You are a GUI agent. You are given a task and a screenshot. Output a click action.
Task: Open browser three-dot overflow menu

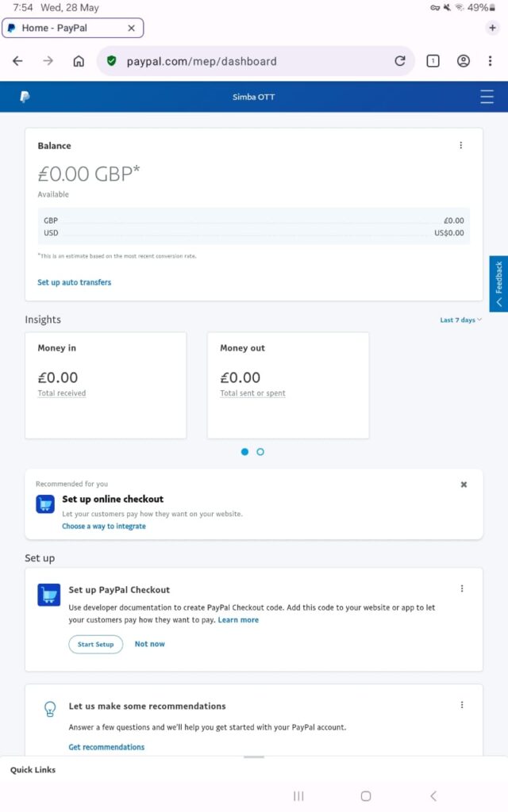491,61
